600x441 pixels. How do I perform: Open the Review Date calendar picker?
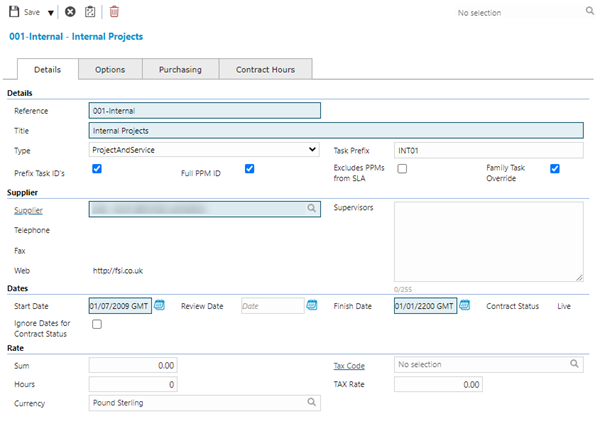point(311,305)
